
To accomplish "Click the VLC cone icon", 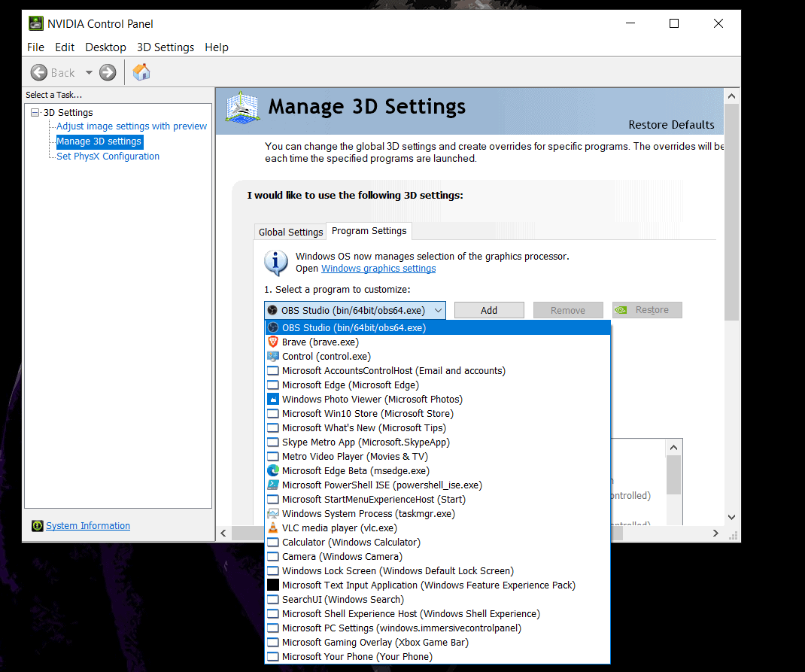I will 273,528.
